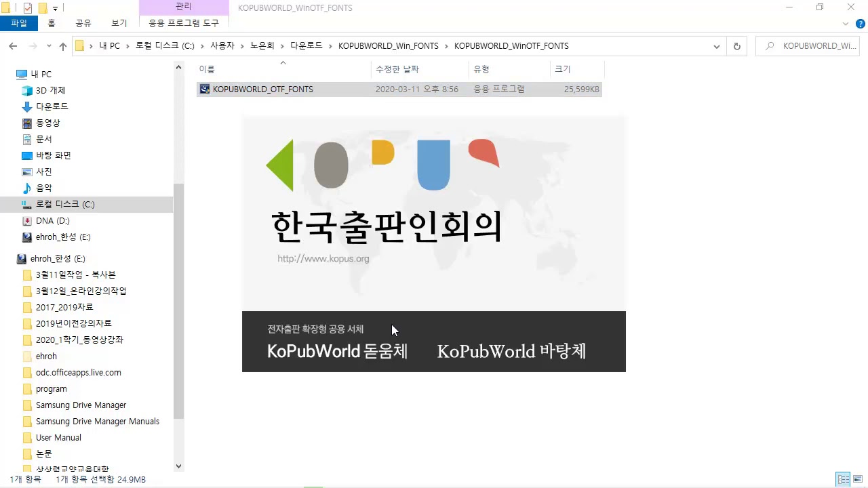Open 음악 library icon
This screenshot has height=488, width=868.
(x=27, y=188)
